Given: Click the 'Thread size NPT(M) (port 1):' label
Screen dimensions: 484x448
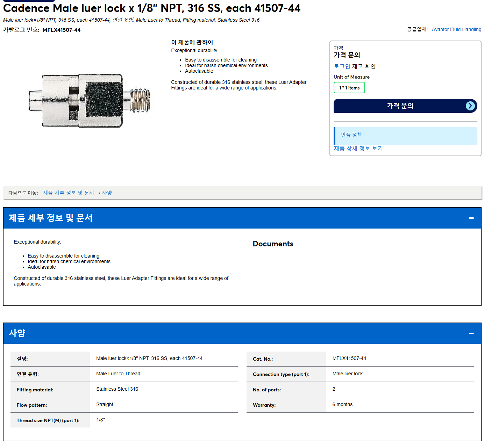Looking at the screenshot, I should tap(48, 420).
